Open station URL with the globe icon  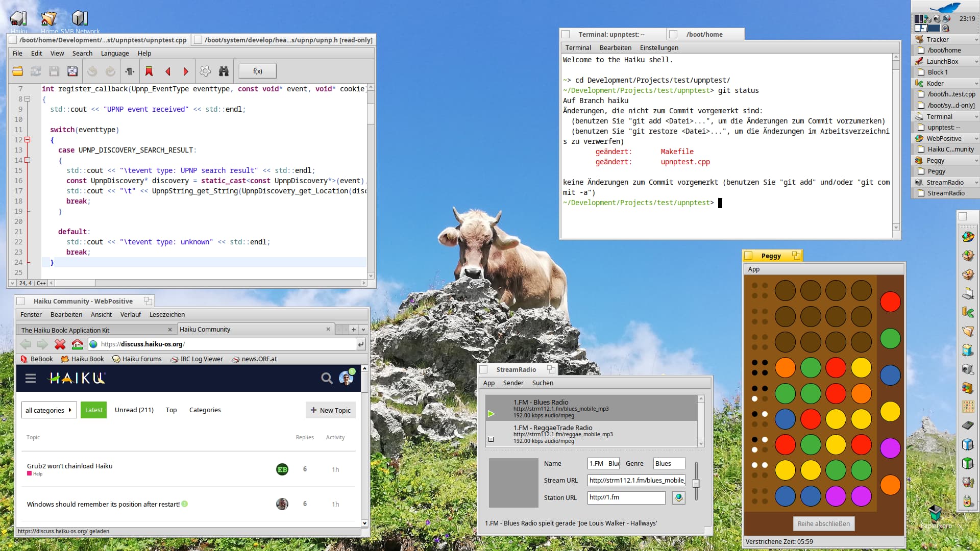click(x=678, y=497)
